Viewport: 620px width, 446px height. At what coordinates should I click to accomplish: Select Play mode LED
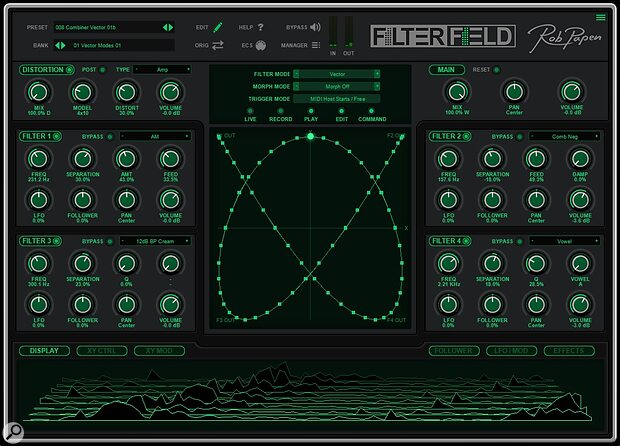[x=311, y=111]
